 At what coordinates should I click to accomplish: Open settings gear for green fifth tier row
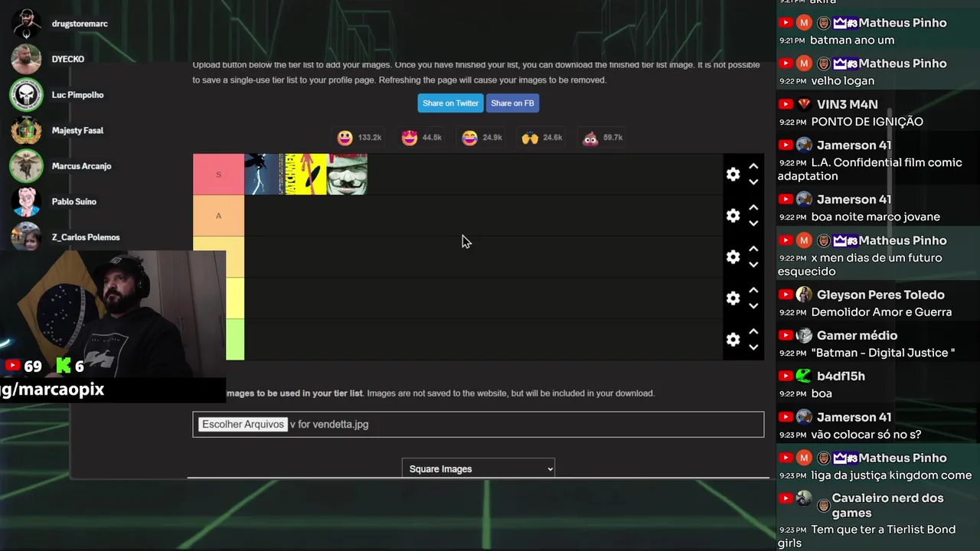click(x=733, y=340)
